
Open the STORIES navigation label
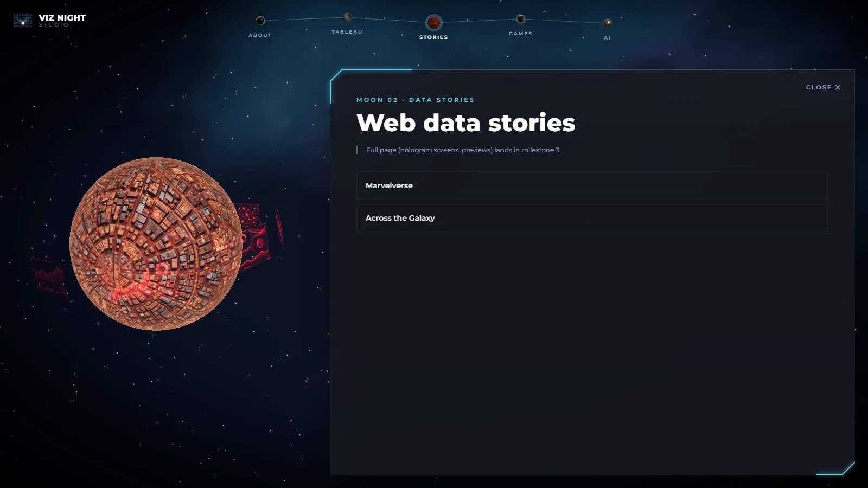[x=433, y=37]
